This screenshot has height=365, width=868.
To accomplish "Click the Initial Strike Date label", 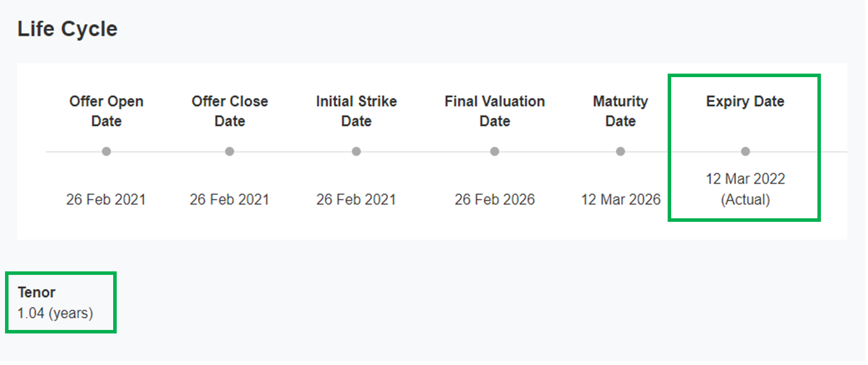I will pos(356,111).
